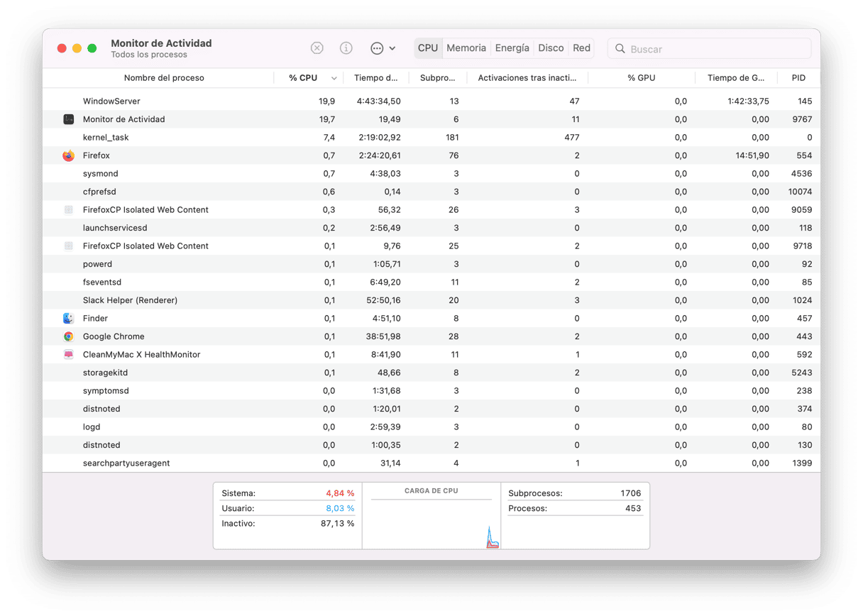This screenshot has width=863, height=616.
Task: Click the Subprocesos 1706 count
Action: 630,493
